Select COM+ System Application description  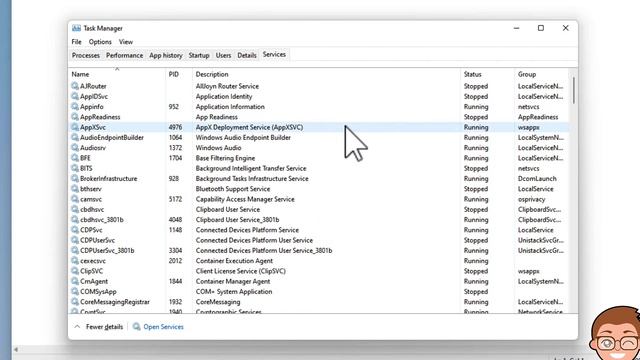point(234,291)
